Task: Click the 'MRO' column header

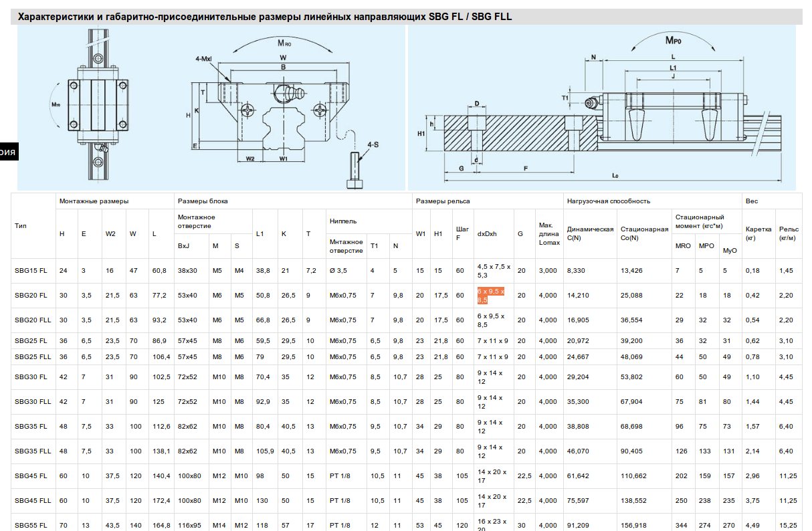Action: (x=683, y=246)
